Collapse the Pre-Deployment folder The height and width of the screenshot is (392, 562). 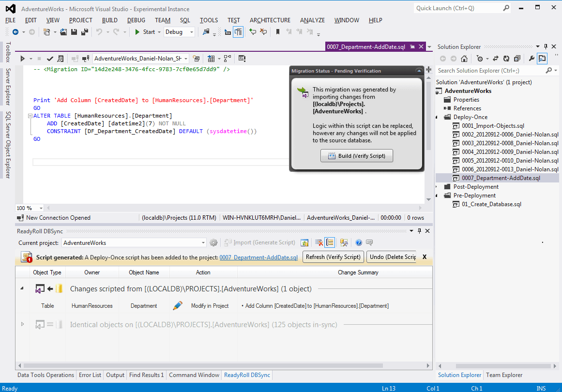click(437, 196)
